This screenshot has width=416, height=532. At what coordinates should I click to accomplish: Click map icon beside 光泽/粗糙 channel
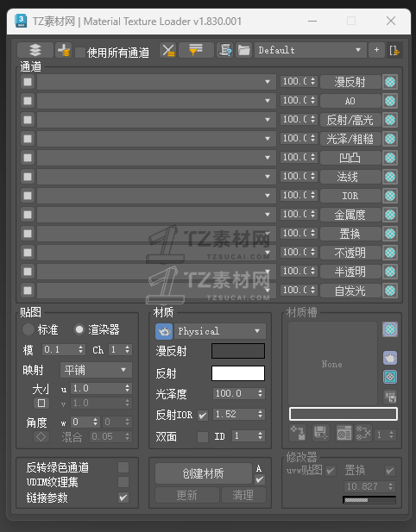click(390, 139)
